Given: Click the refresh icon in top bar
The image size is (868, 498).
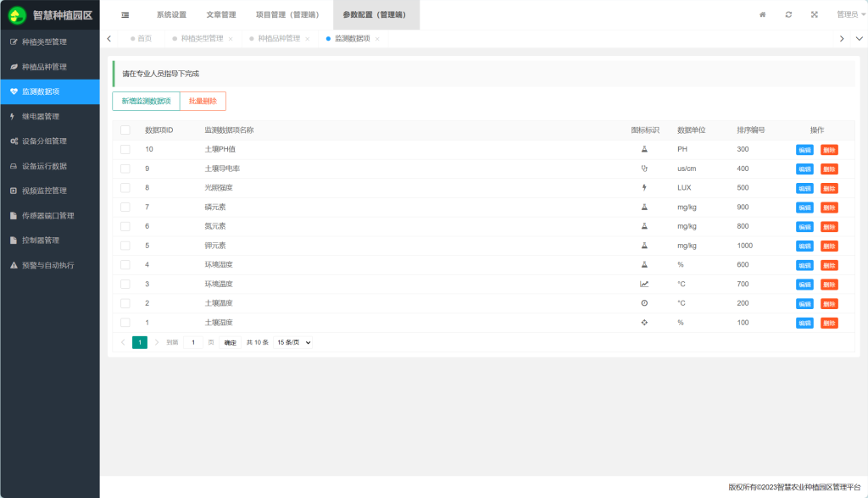Looking at the screenshot, I should click(788, 14).
